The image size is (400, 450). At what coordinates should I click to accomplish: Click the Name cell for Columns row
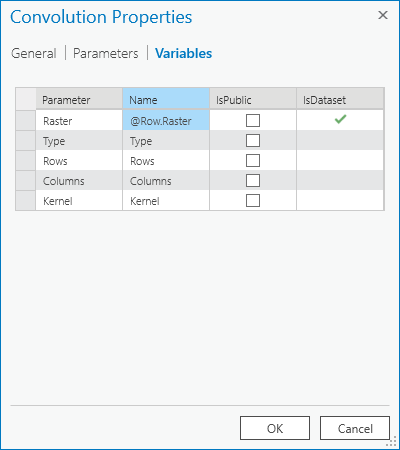tap(166, 180)
